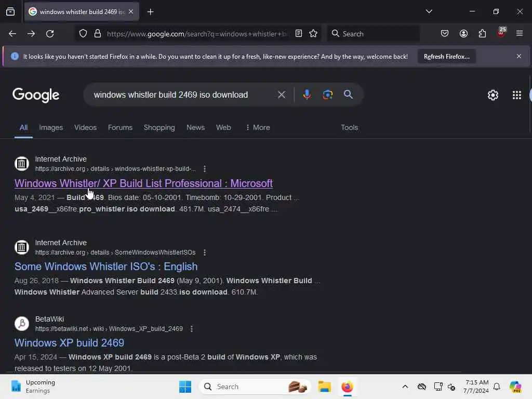Image resolution: width=532 pixels, height=399 pixels.
Task: Click Refresh Firefox... button
Action: (446, 57)
